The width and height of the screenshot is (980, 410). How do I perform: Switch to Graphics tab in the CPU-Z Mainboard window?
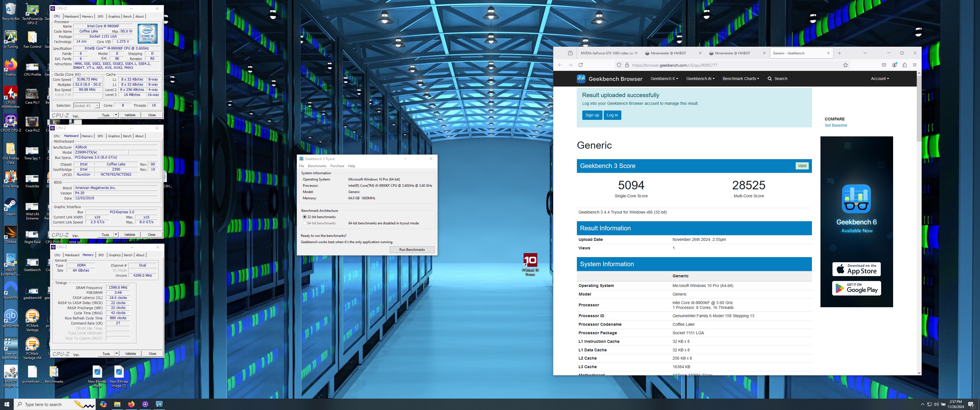[x=114, y=136]
